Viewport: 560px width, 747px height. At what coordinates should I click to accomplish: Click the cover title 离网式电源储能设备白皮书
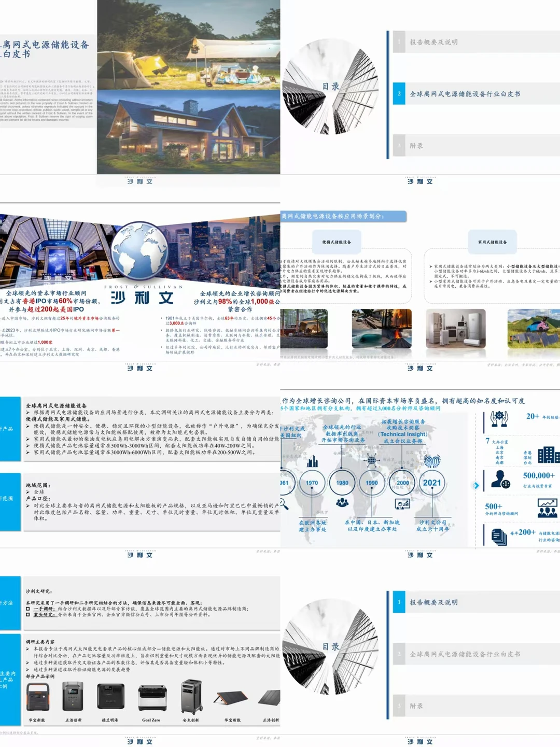pos(45,49)
